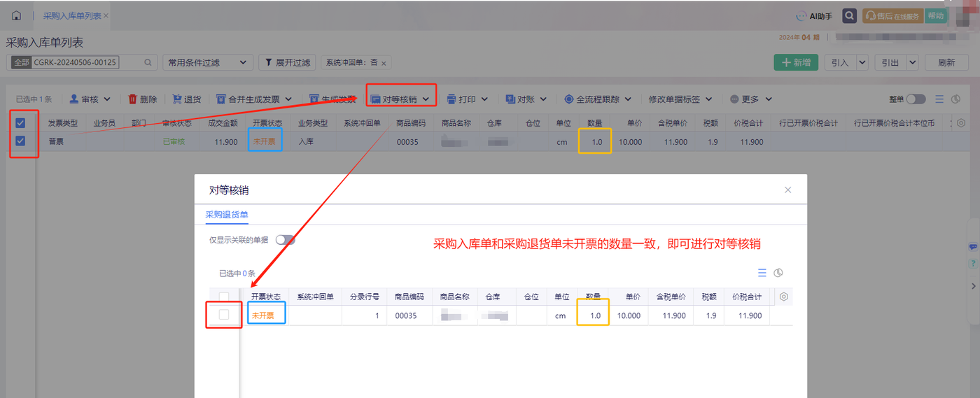Screen dimensions: 980x398
Task: Open dialog table column settings gear
Action: pos(784,297)
